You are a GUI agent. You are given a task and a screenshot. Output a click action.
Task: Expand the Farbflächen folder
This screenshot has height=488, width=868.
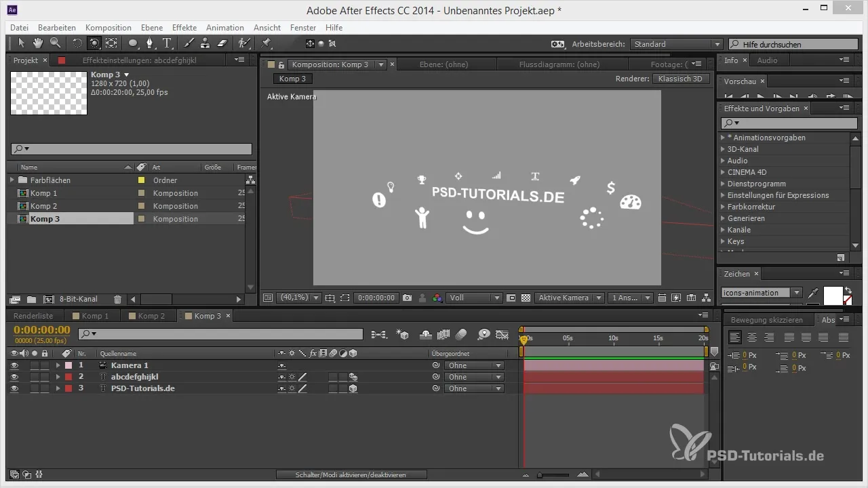(12, 180)
